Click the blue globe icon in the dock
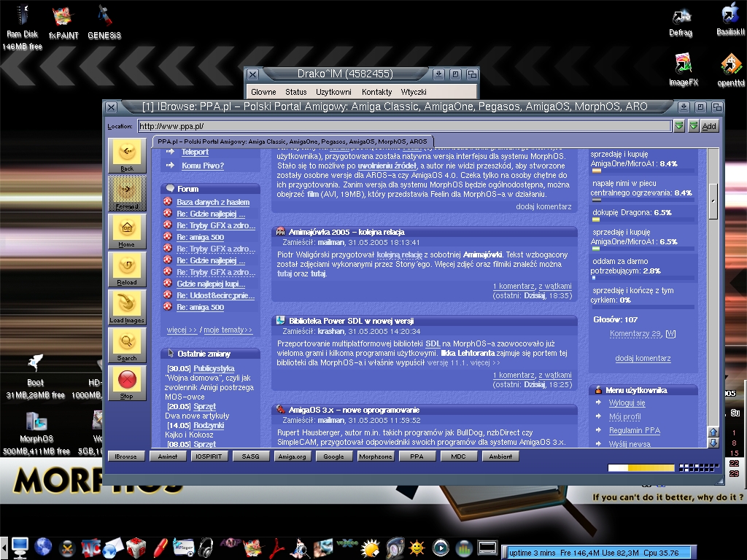This screenshot has height=560, width=747. [43, 547]
